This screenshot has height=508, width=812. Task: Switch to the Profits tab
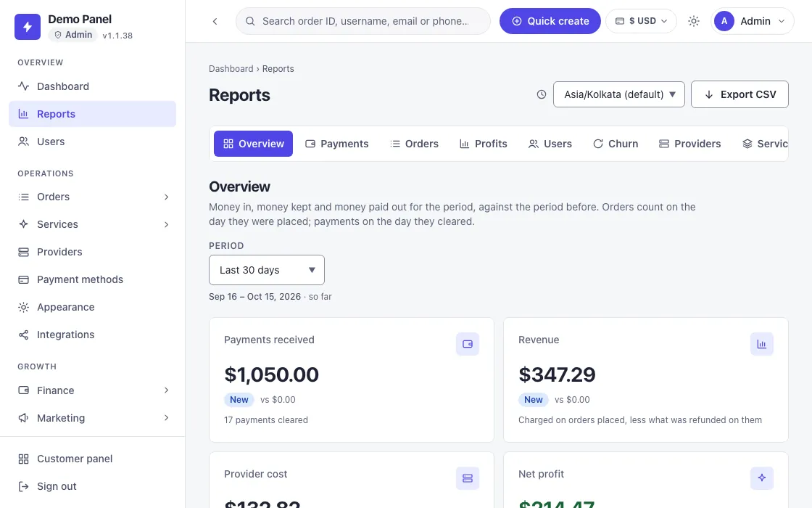tap(484, 144)
